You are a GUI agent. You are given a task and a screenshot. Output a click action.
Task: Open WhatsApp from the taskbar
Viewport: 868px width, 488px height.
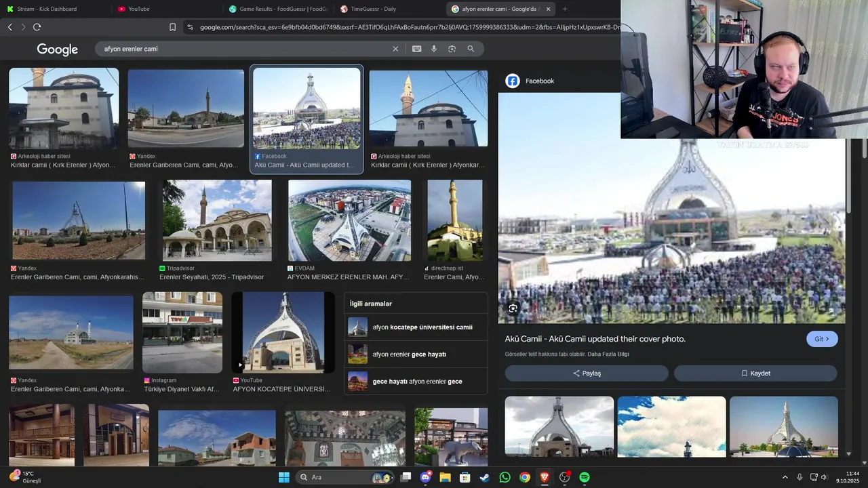coord(505,477)
